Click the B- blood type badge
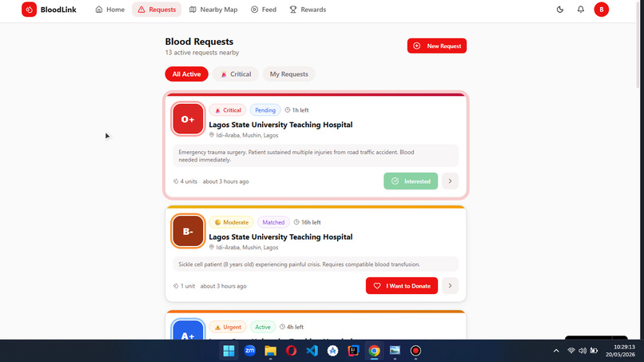Viewport: 644px width, 362px height. point(188,231)
